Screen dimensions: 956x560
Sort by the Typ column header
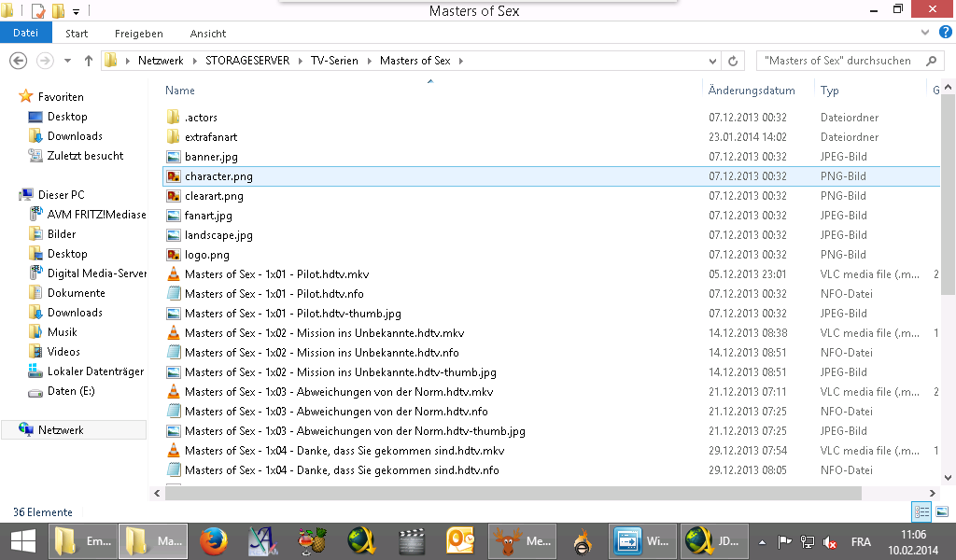[x=829, y=91]
